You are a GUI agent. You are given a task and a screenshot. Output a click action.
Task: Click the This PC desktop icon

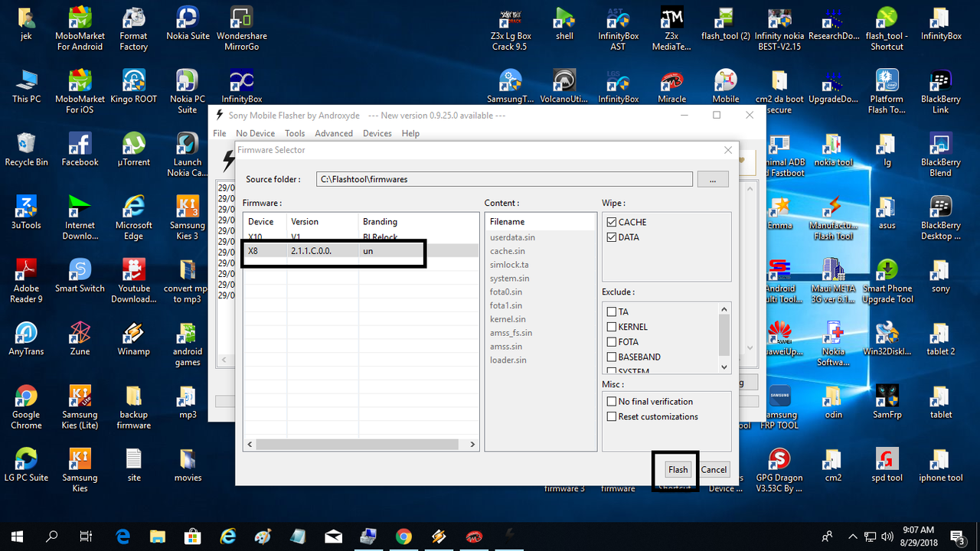[x=26, y=86]
